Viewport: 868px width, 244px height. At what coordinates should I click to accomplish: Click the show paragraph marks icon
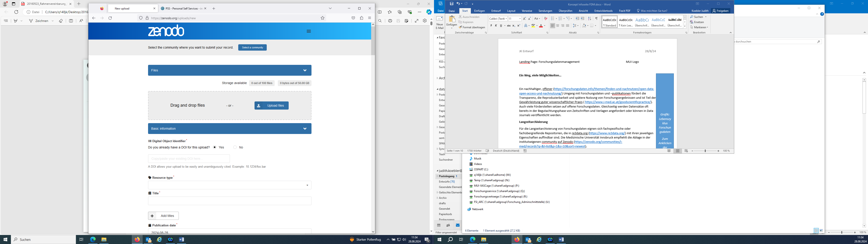click(596, 19)
